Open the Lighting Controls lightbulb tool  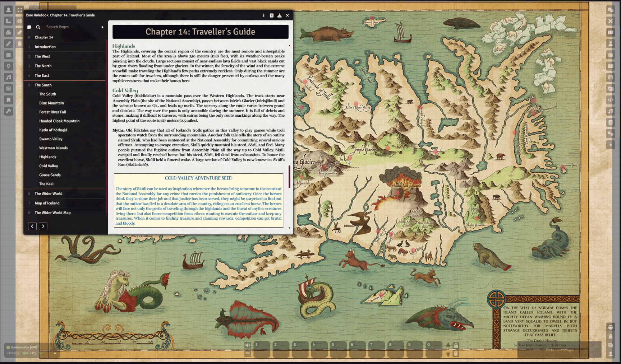point(9,66)
